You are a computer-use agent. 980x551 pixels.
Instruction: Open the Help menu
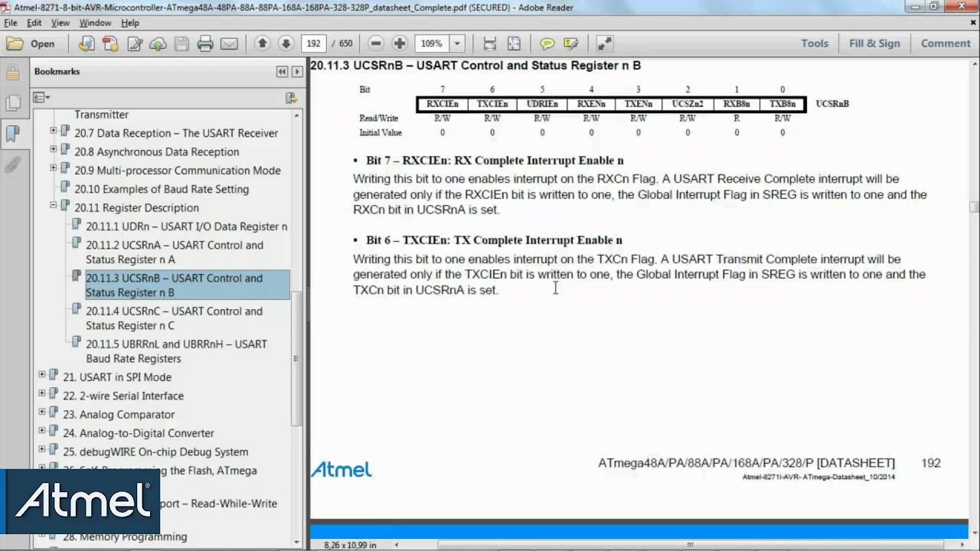coord(129,23)
